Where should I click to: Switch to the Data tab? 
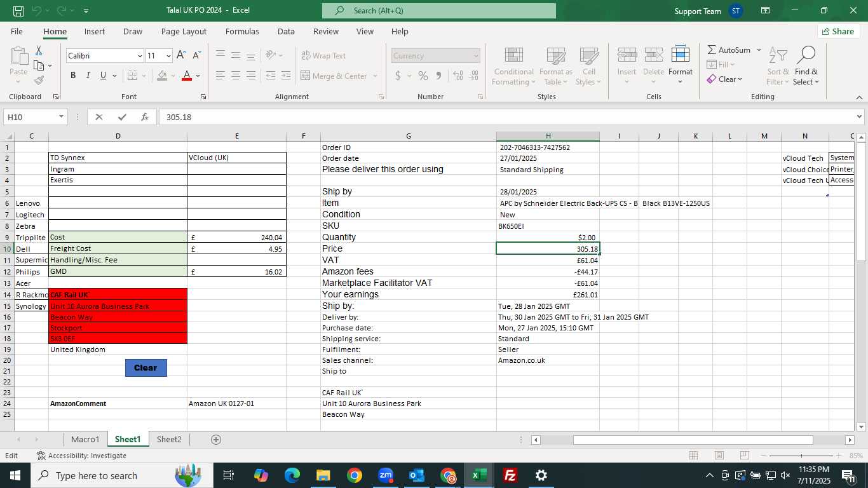pyautogui.click(x=286, y=31)
